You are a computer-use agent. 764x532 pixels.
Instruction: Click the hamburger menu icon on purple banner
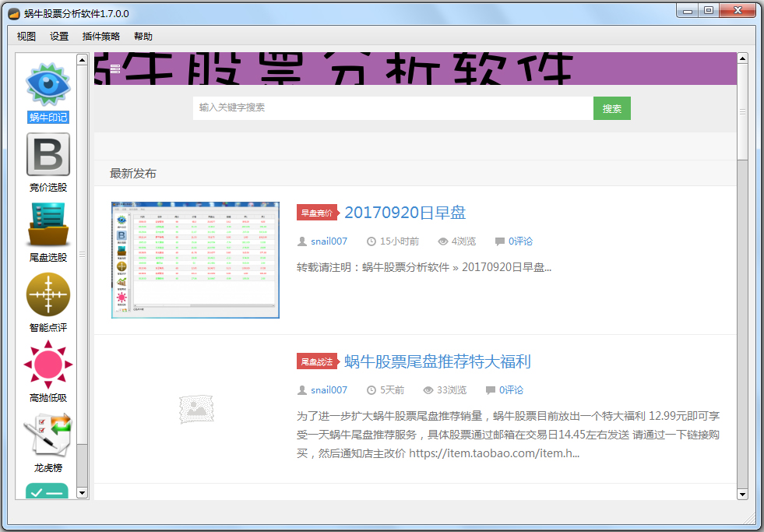point(115,69)
